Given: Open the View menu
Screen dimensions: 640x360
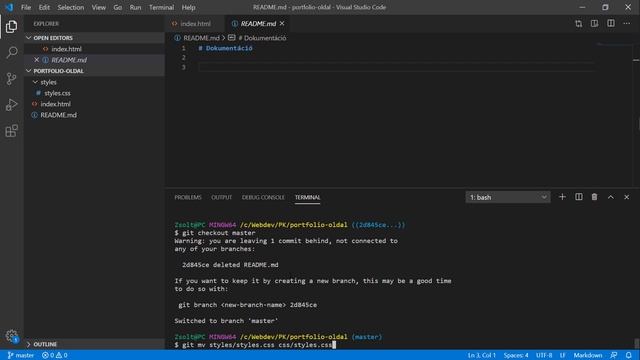Looking at the screenshot, I should [98, 7].
